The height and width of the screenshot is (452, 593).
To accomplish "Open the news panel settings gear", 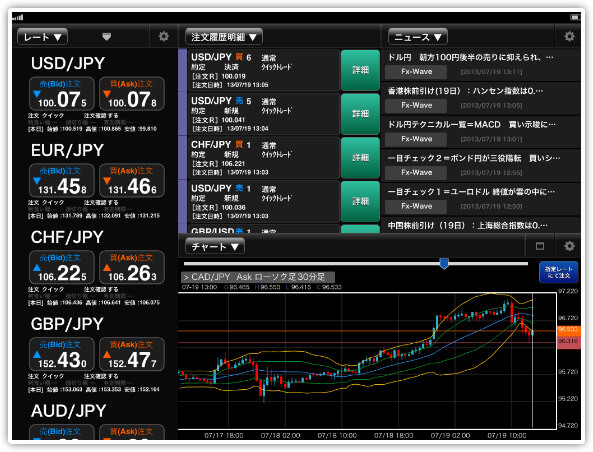I will click(x=569, y=36).
